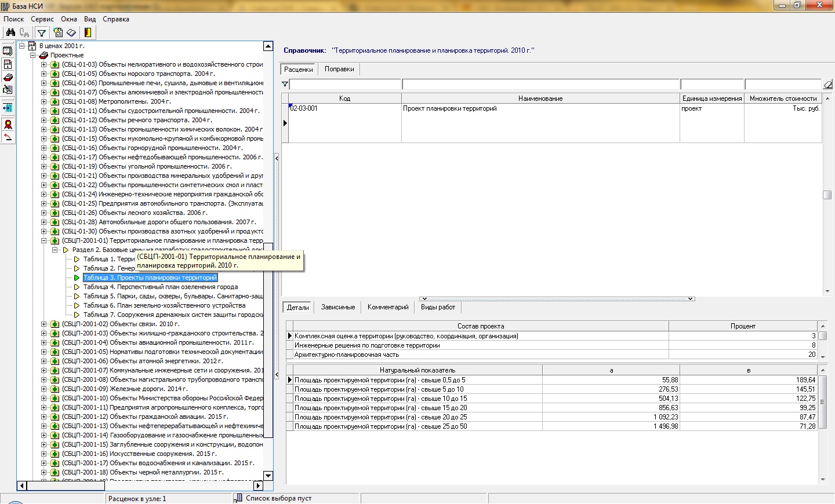835x504 pixels.
Task: Switch to the Поправки tab
Action: tap(339, 69)
